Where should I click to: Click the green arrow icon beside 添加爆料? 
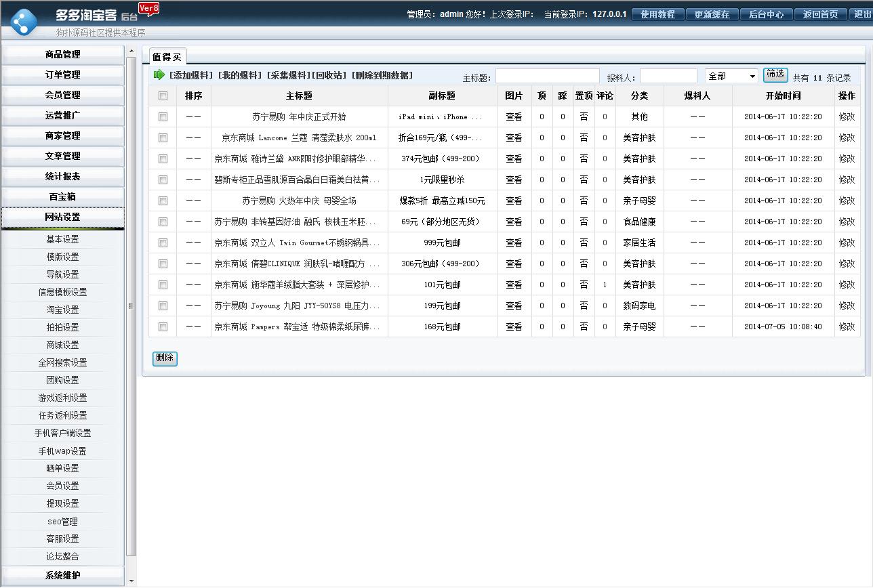tap(158, 75)
